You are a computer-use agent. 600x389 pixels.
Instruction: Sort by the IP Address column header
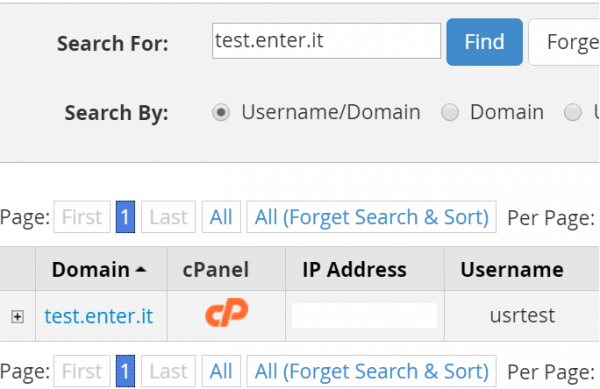click(x=354, y=270)
